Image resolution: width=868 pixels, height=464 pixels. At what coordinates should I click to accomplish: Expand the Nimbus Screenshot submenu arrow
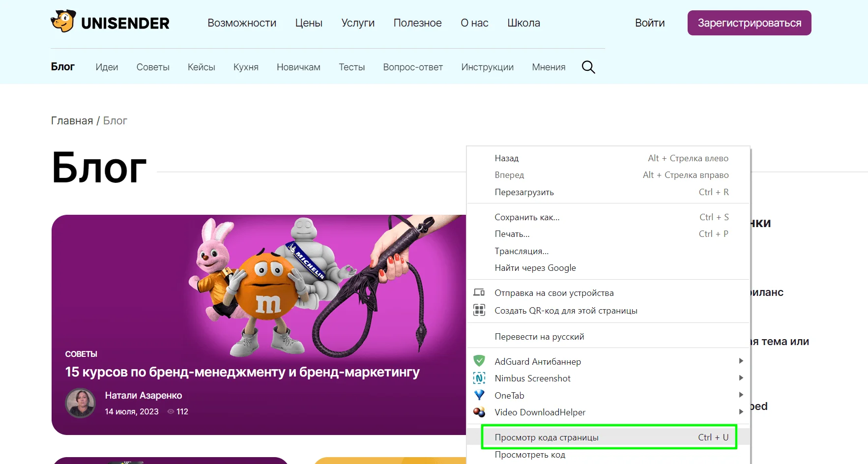pos(741,378)
